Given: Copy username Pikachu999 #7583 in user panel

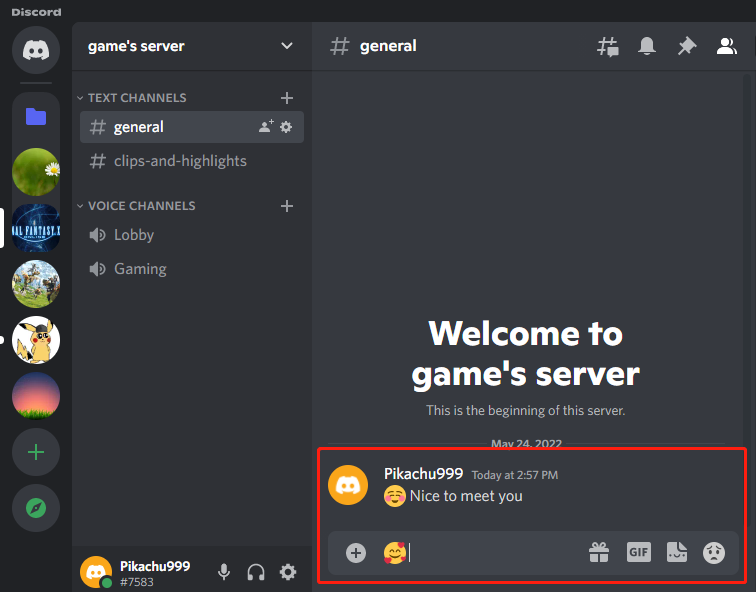Looking at the screenshot, I should (x=155, y=573).
